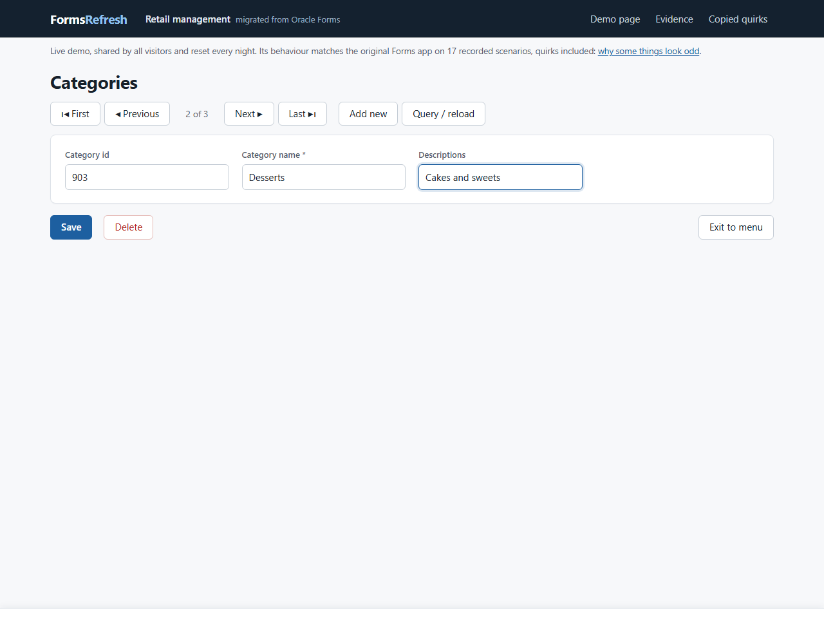
Task: Click the FormsRefresh logo
Action: [89, 19]
